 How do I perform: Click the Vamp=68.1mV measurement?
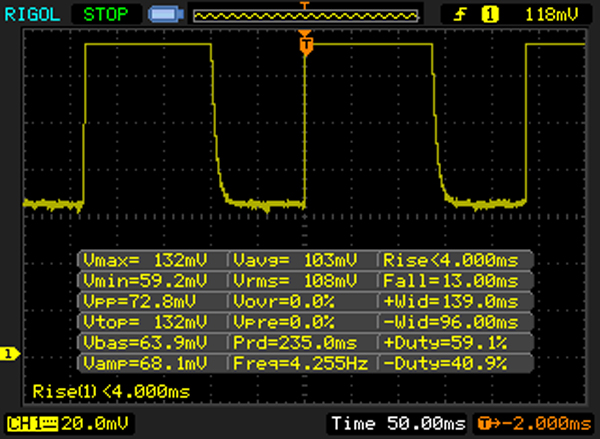point(145,363)
